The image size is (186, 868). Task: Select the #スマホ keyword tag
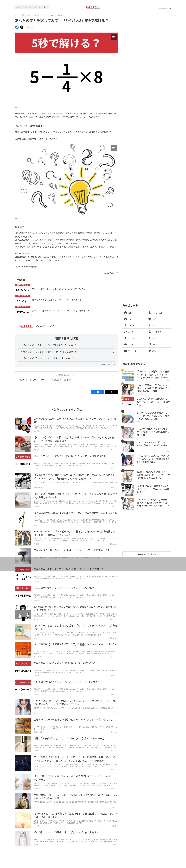[33, 380]
